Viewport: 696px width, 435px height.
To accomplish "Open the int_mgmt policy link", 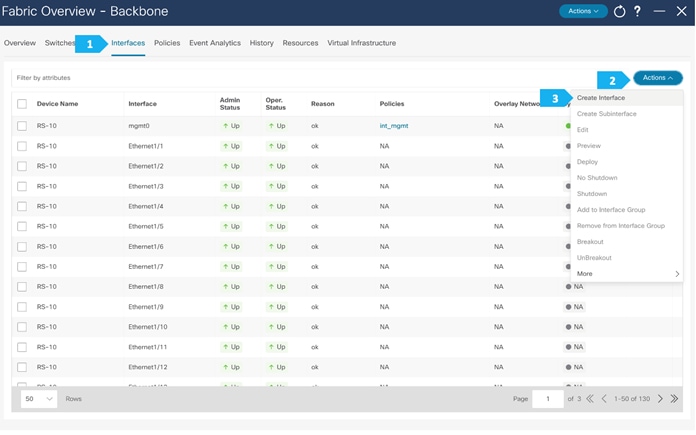I will [394, 126].
